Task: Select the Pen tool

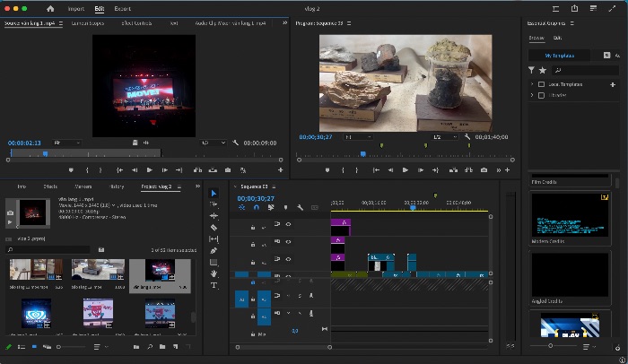Action: (x=214, y=251)
